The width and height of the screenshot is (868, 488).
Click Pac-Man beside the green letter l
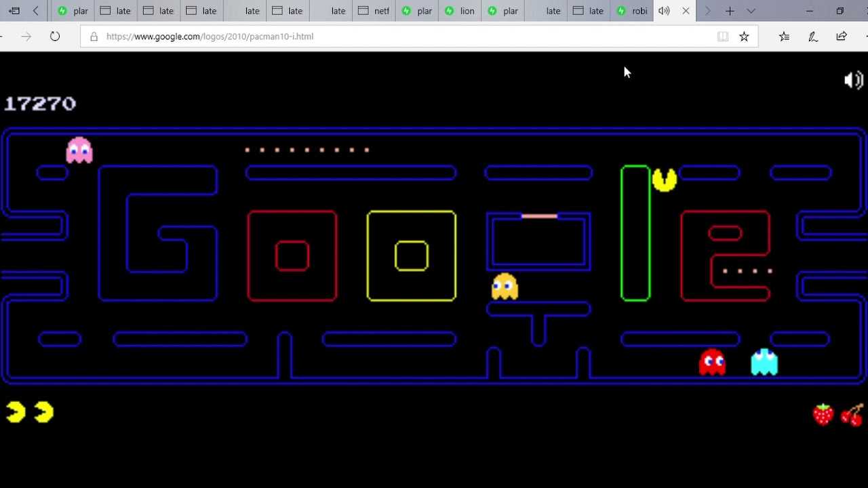(x=665, y=180)
